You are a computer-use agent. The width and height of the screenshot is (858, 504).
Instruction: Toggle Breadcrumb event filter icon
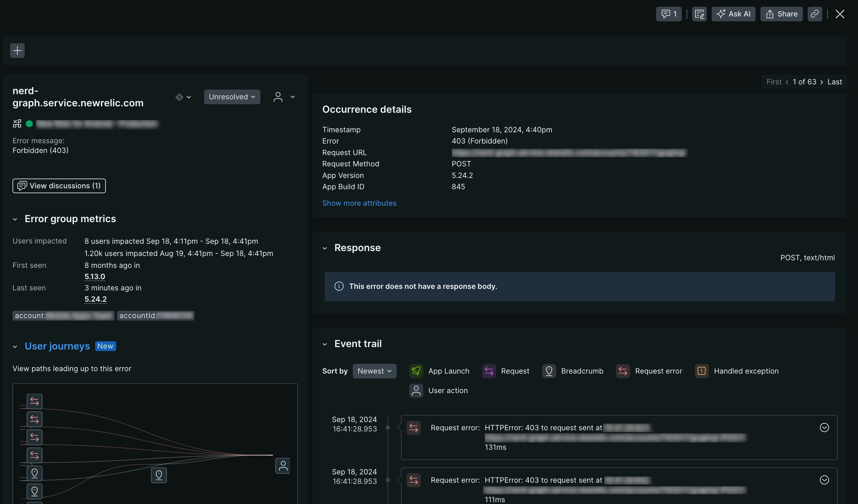549,371
